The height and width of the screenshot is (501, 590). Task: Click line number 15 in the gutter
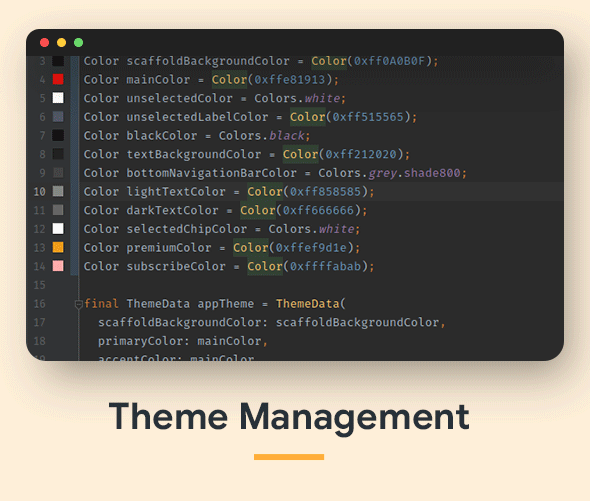click(x=40, y=285)
